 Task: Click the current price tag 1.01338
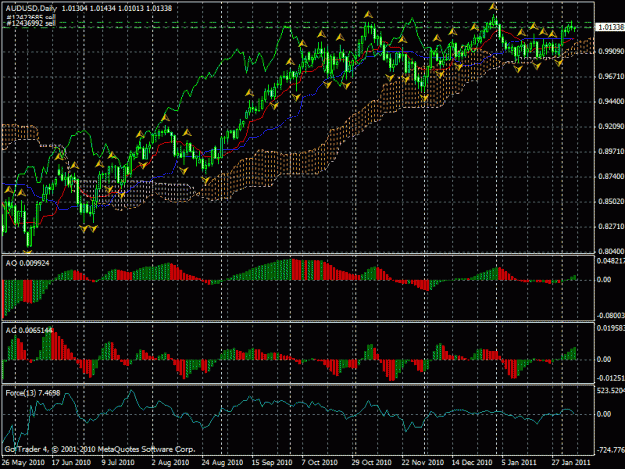pos(610,27)
